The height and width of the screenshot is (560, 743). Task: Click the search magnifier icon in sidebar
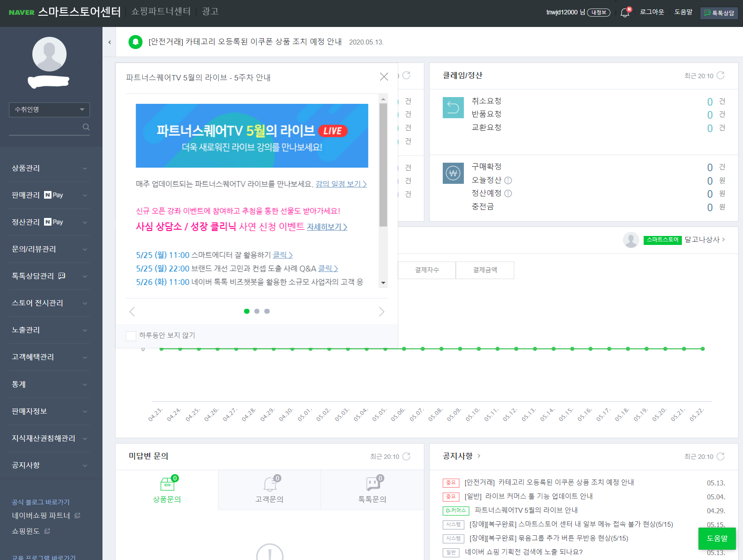(x=86, y=127)
